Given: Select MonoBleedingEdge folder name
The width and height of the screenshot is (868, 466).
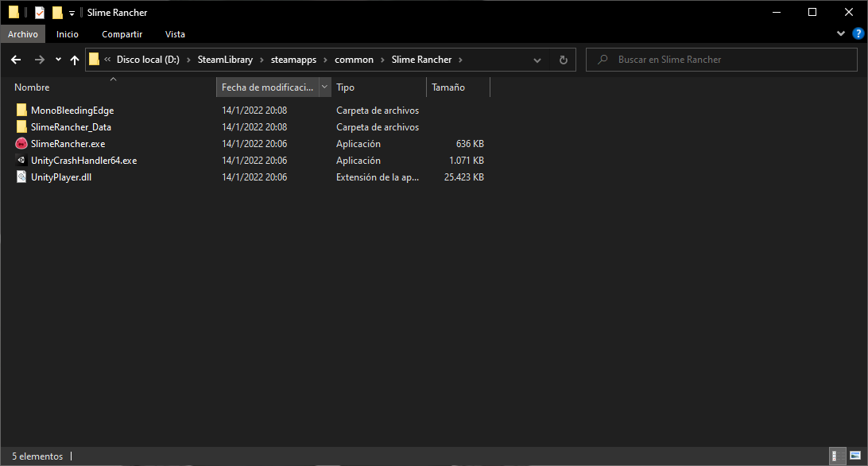Looking at the screenshot, I should click(72, 111).
